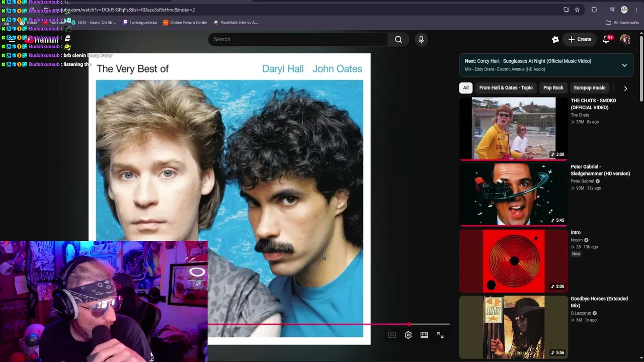Select the All filter chip

tap(466, 88)
